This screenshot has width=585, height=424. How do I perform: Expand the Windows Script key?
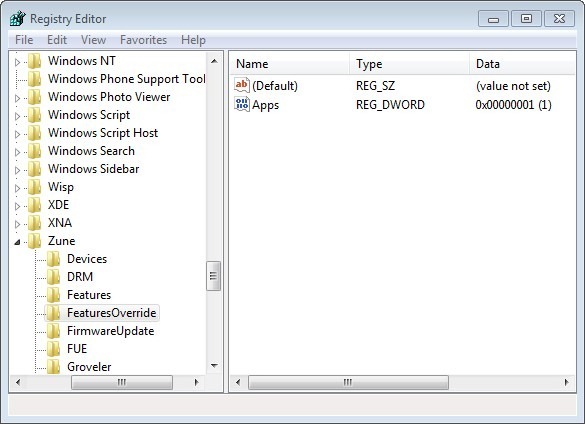point(17,116)
